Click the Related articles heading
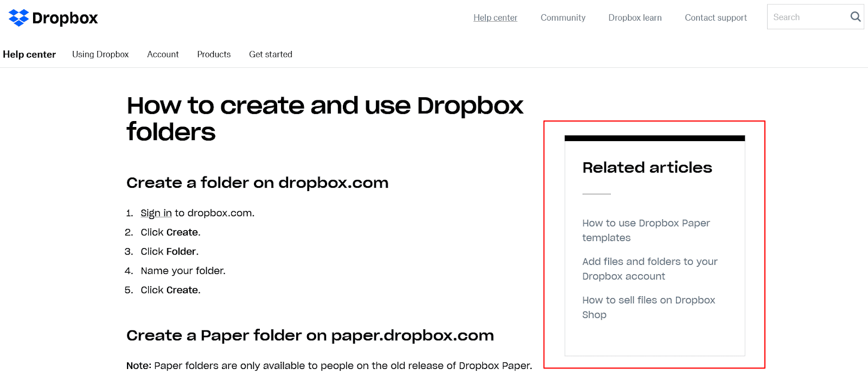 pyautogui.click(x=647, y=168)
